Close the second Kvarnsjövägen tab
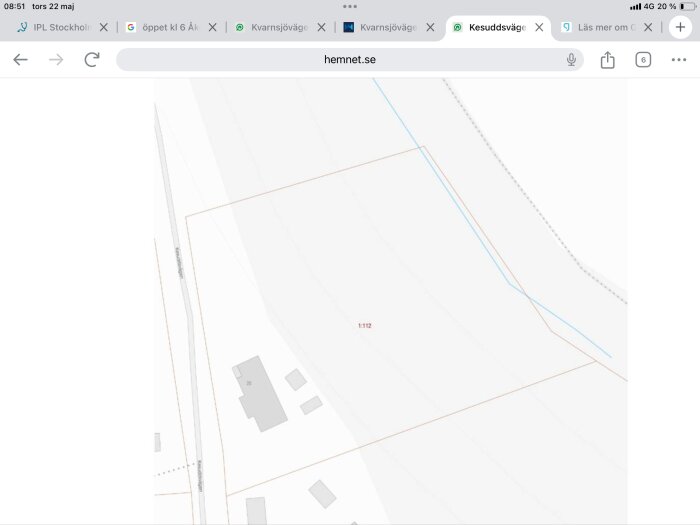This screenshot has width=700, height=525. click(430, 27)
